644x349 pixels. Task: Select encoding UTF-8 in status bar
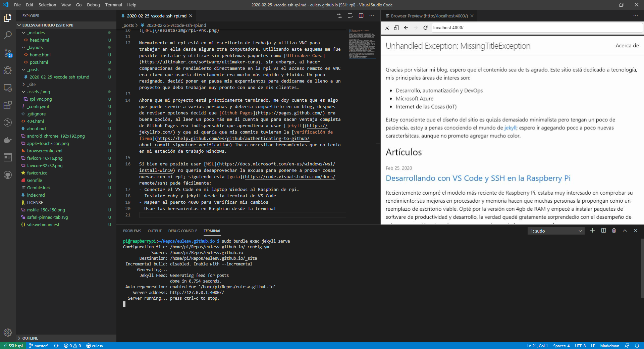click(x=580, y=346)
